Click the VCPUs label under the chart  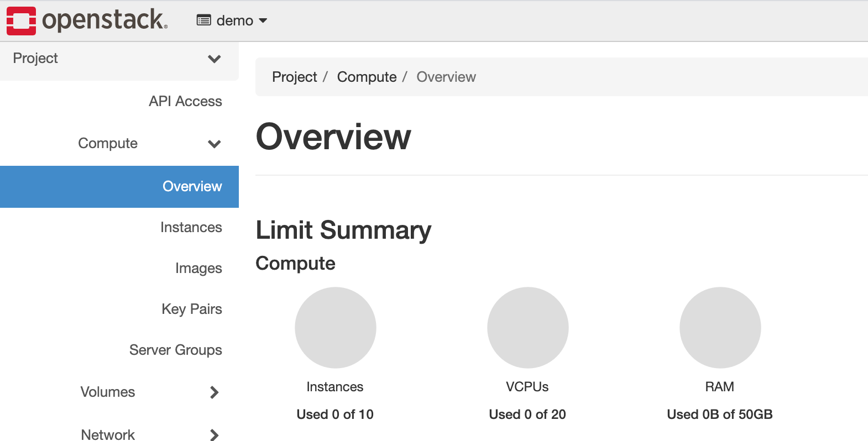[527, 387]
